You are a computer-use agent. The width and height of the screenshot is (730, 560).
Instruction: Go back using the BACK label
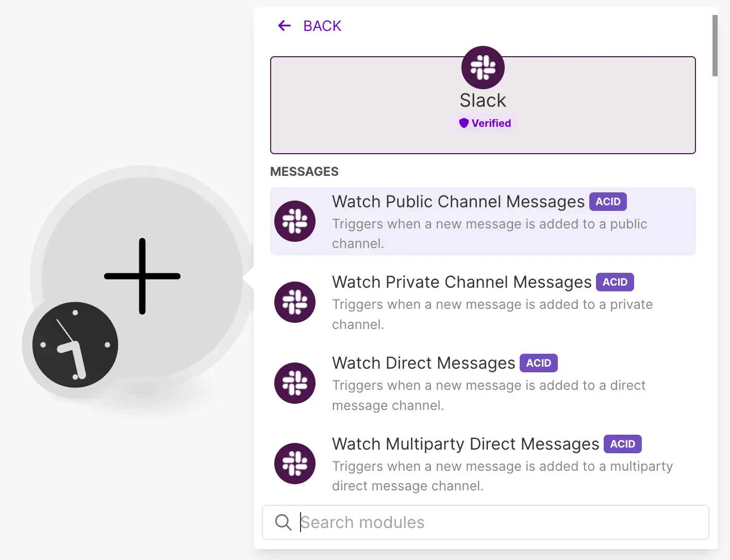tap(322, 26)
